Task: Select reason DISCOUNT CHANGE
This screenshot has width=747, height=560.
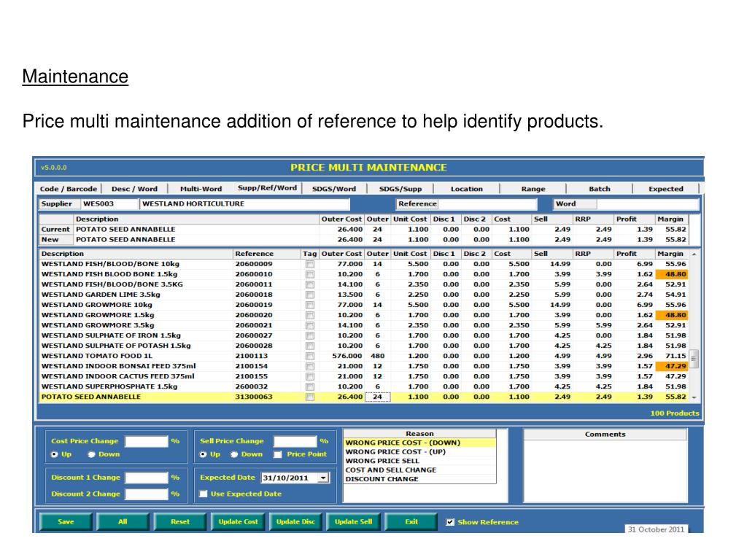Action: tap(419, 478)
